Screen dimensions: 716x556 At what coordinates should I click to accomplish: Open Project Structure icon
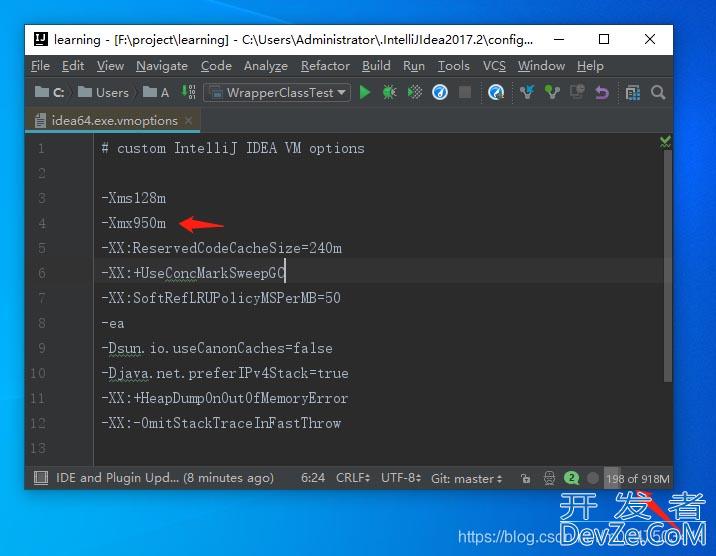click(x=632, y=93)
